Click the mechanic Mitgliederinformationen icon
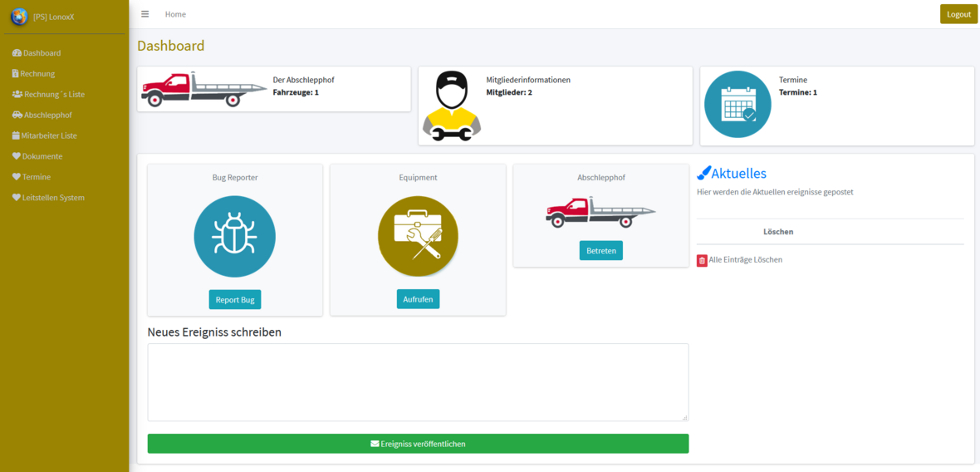Screen dimensions: 980x472 click(451, 106)
